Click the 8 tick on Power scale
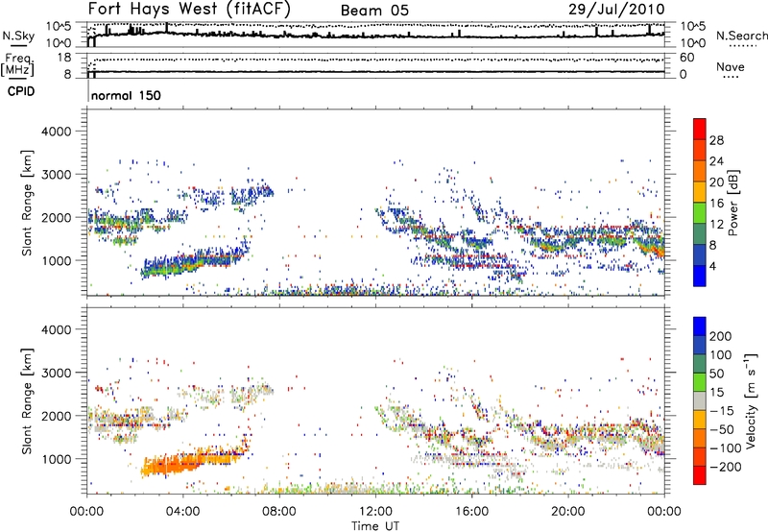This screenshot has height=532, width=768. (712, 246)
